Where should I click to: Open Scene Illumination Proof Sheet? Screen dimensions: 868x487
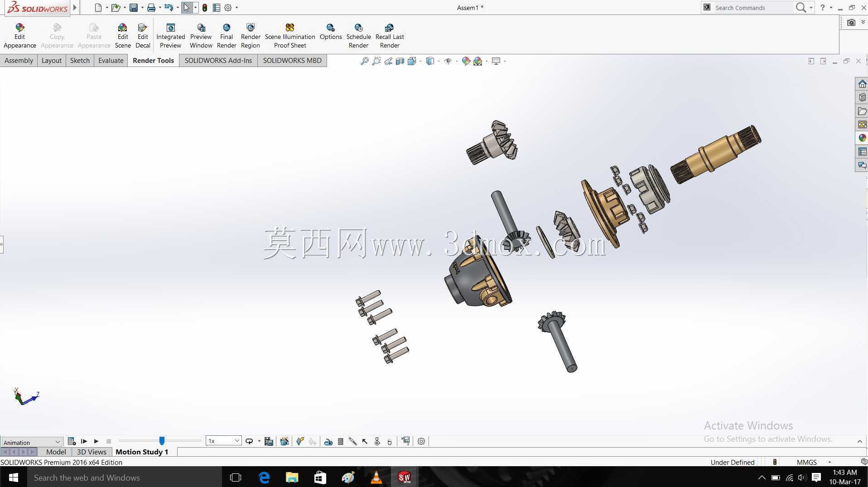(x=290, y=36)
